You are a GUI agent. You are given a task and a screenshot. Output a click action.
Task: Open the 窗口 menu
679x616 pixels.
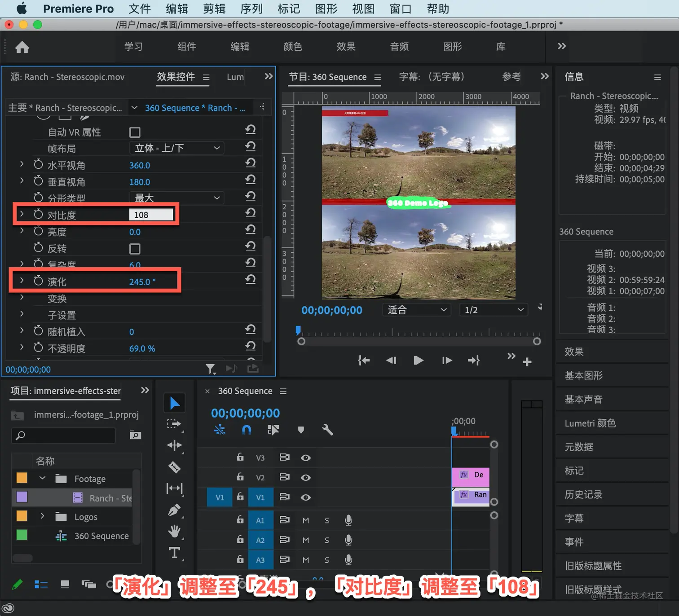click(x=401, y=9)
